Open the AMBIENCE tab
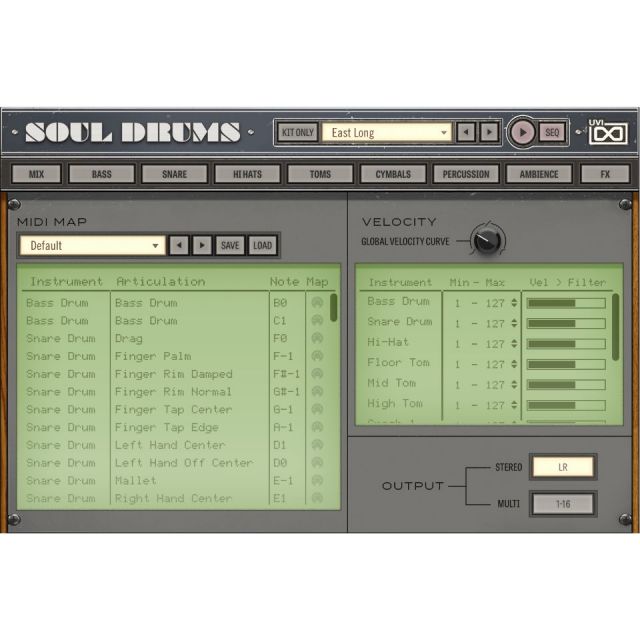 539,174
